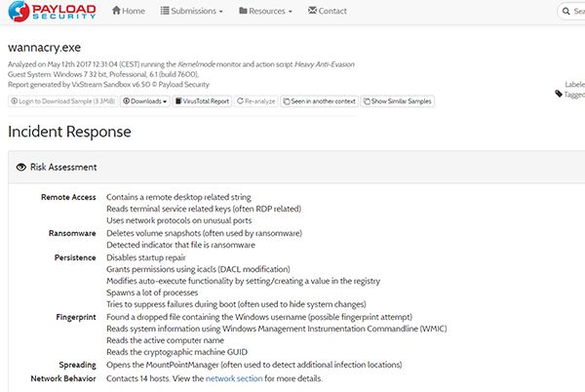Image resolution: width=585 pixels, height=392 pixels.
Task: Click the Payload Security logo
Action: click(x=53, y=11)
